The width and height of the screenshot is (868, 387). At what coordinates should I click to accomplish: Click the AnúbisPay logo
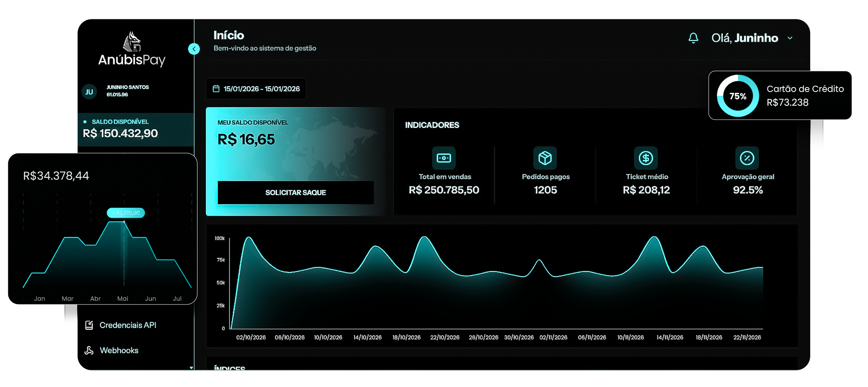(x=132, y=50)
